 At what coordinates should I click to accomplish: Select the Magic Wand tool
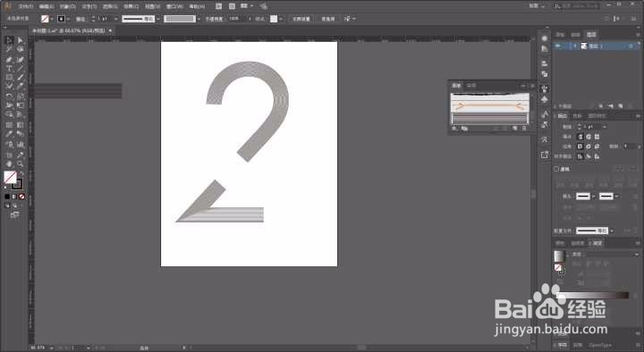click(9, 49)
